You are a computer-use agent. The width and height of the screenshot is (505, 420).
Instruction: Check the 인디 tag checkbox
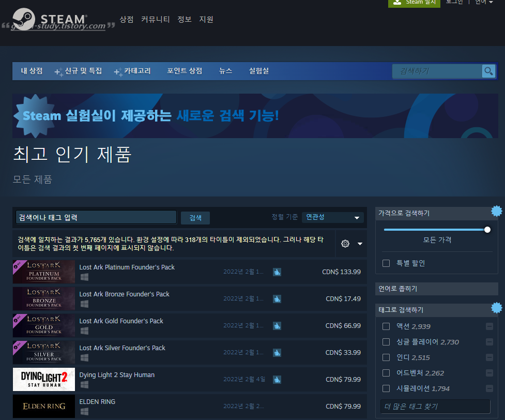[x=386, y=357]
